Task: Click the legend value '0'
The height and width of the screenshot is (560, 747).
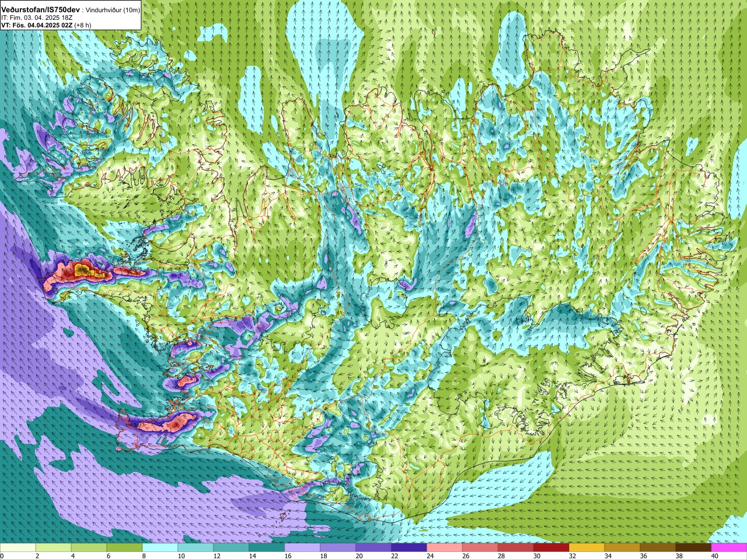Action: pos(2,556)
